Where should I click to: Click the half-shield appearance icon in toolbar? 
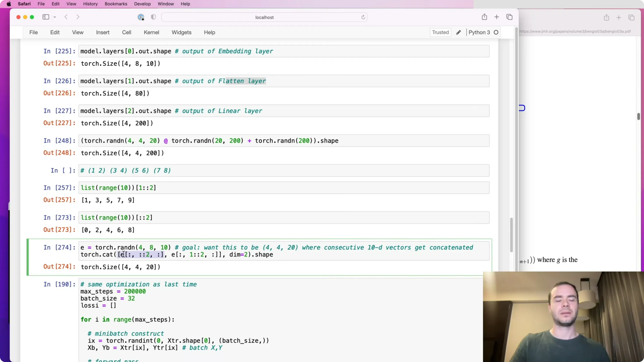click(x=153, y=17)
